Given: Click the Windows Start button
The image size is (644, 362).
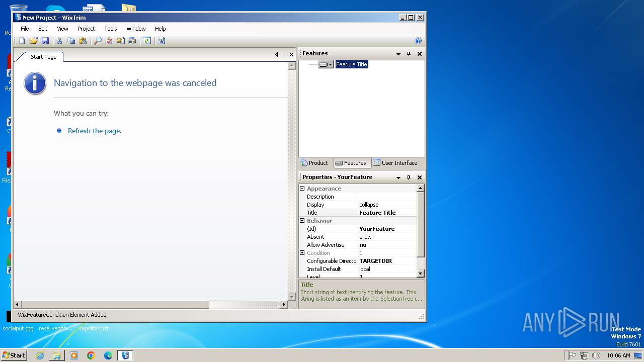Looking at the screenshot, I should [14, 355].
